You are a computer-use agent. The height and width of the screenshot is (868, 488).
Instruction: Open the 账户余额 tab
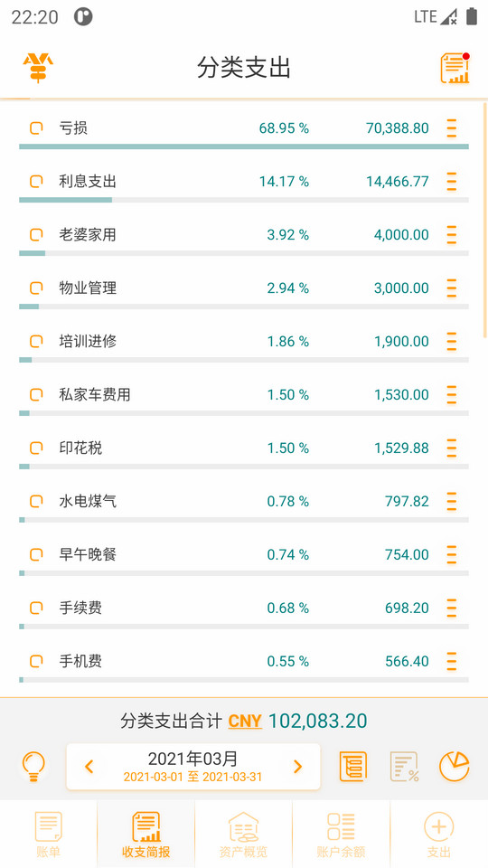341,834
